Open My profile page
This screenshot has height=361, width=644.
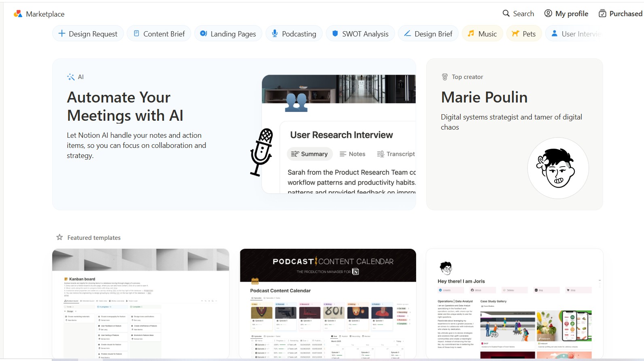tap(572, 13)
